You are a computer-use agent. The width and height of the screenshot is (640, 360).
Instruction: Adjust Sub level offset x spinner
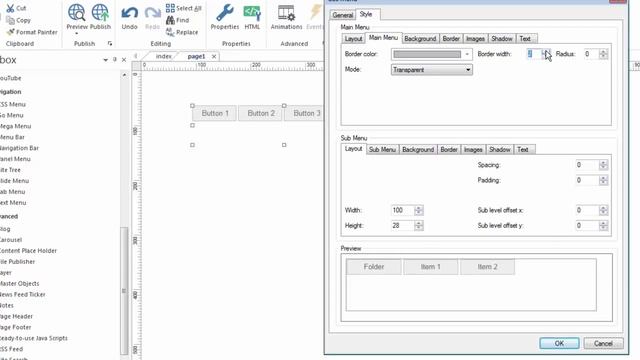(603, 210)
